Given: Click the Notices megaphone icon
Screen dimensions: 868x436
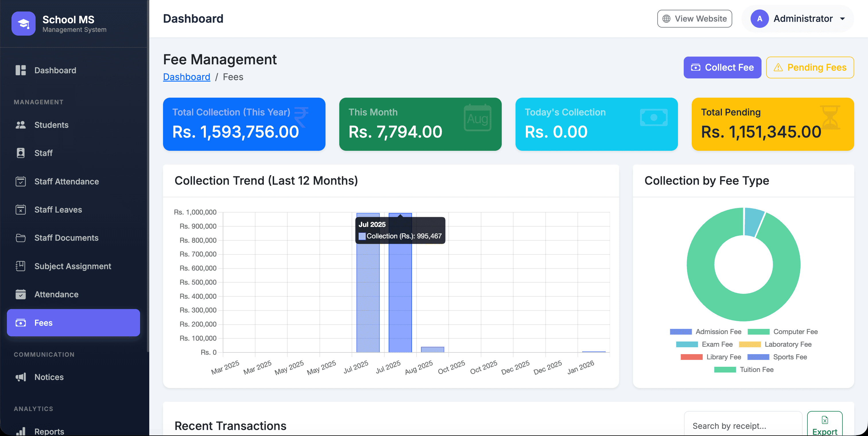Looking at the screenshot, I should click(21, 377).
